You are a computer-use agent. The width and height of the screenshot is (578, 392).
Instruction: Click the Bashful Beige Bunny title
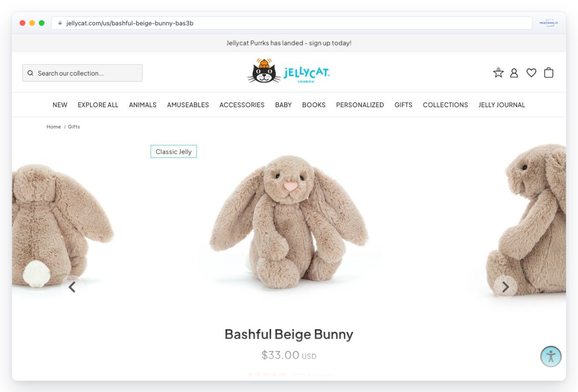(289, 334)
